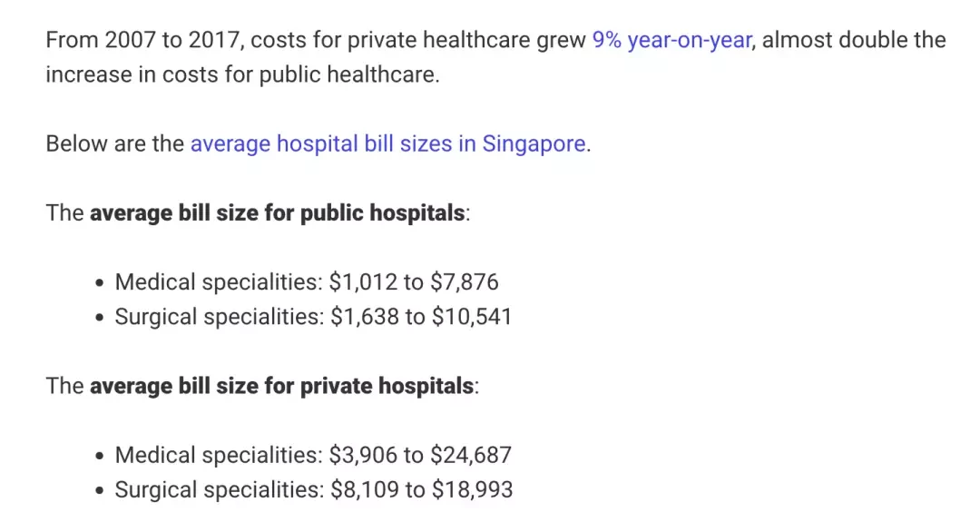Click the bold "average bill size for private hospitals" text
This screenshot has height=532, width=980.
pos(281,387)
